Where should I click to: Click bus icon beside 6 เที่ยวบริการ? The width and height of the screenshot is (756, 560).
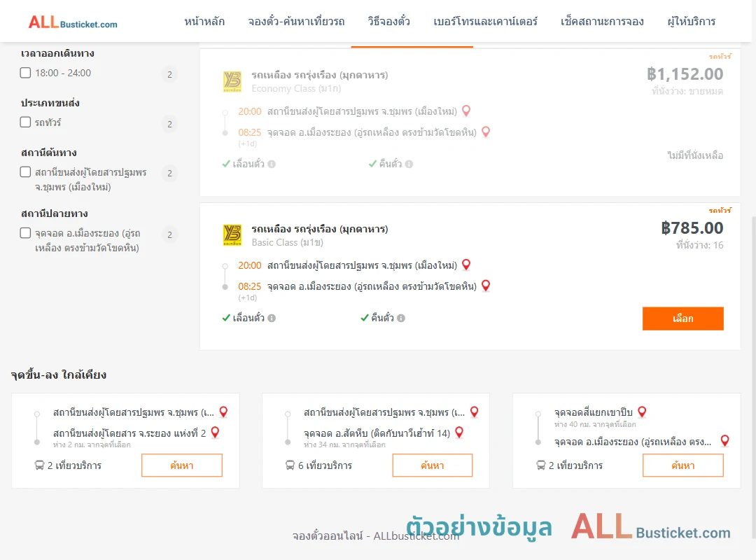tap(290, 465)
